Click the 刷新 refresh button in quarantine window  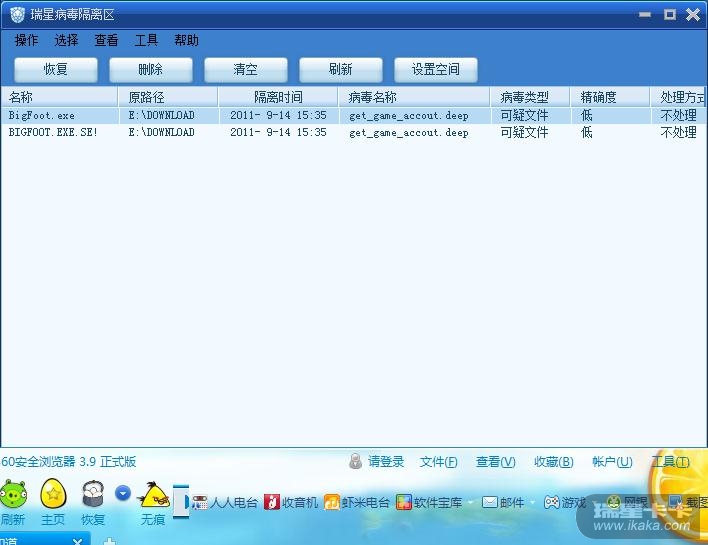click(x=341, y=70)
